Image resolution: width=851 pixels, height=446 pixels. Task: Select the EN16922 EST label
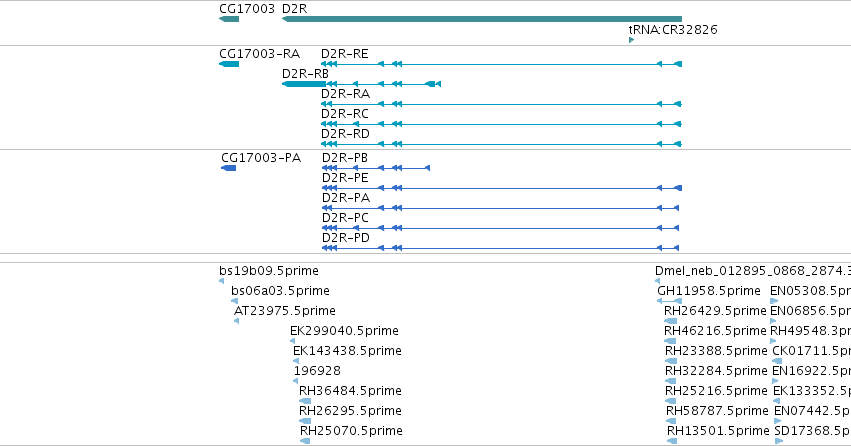point(811,371)
